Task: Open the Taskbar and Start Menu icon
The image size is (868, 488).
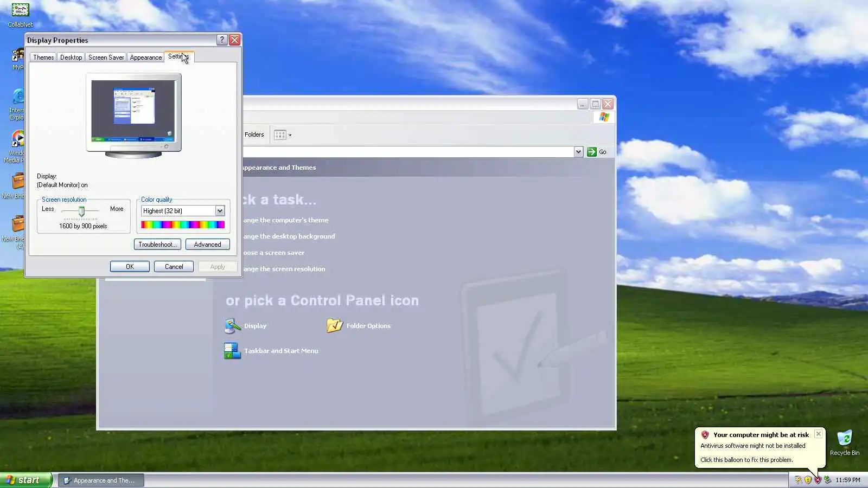Action: (x=232, y=351)
